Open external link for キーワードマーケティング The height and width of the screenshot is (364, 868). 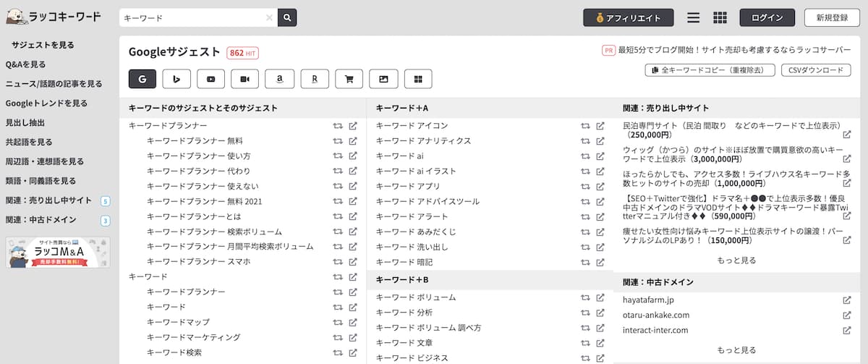353,337
